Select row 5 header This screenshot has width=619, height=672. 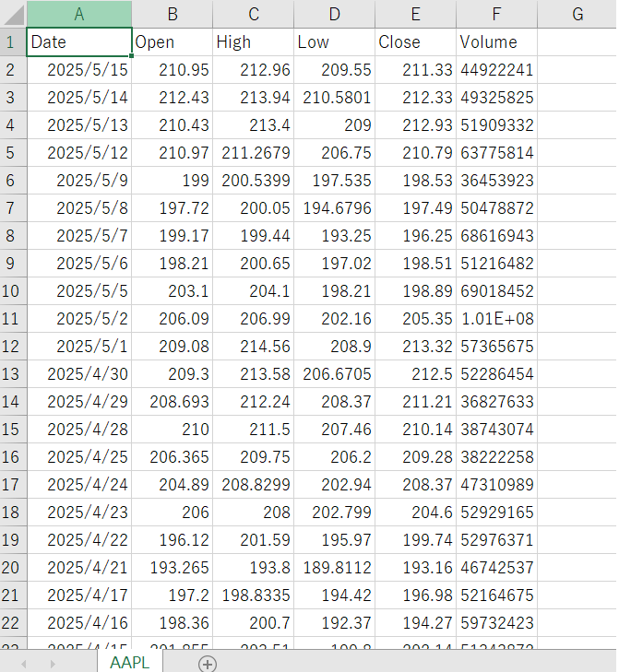[x=13, y=153]
